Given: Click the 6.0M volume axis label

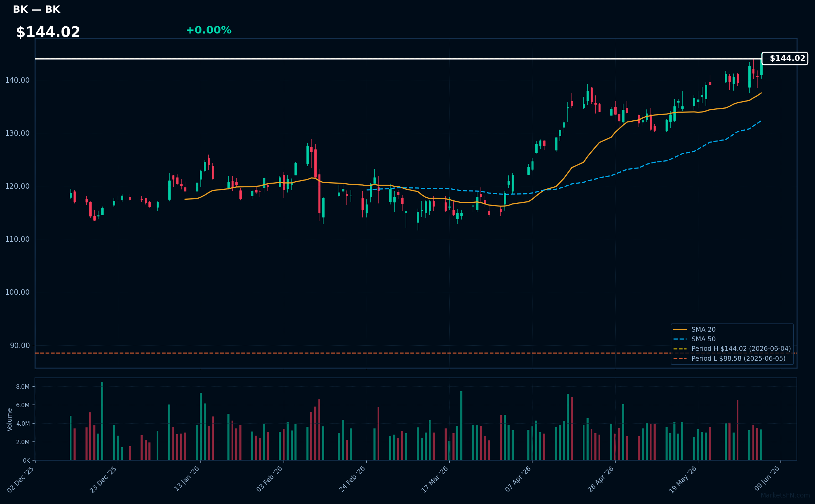Looking at the screenshot, I should tap(23, 405).
